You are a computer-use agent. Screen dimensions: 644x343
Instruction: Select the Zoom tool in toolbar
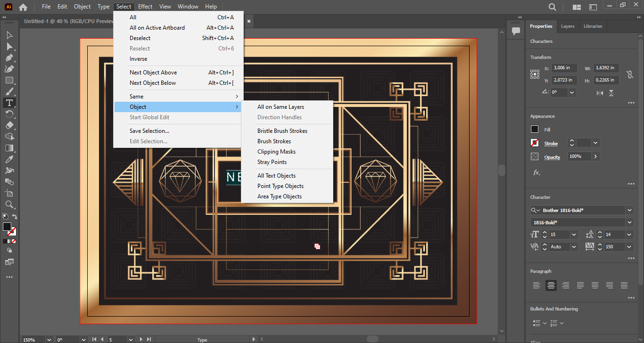9,204
